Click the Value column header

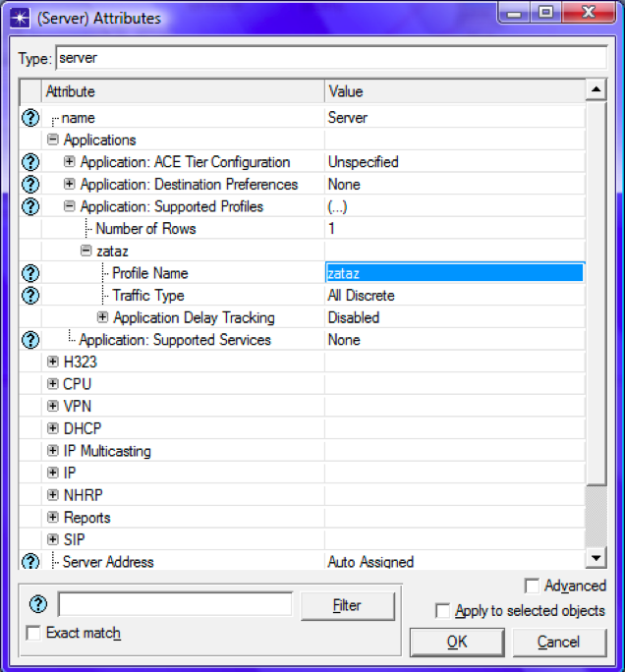coord(455,91)
